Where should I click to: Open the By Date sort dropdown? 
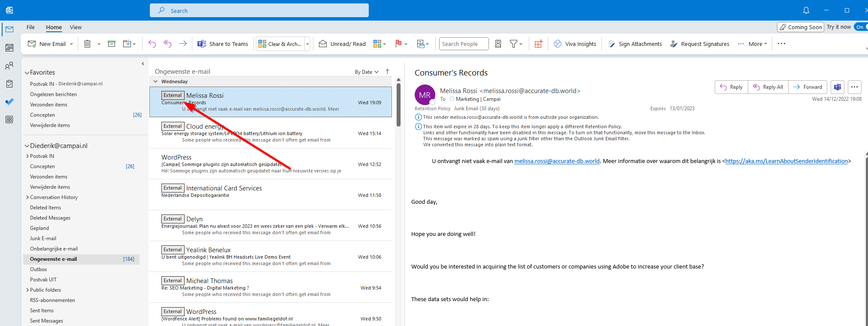click(367, 72)
